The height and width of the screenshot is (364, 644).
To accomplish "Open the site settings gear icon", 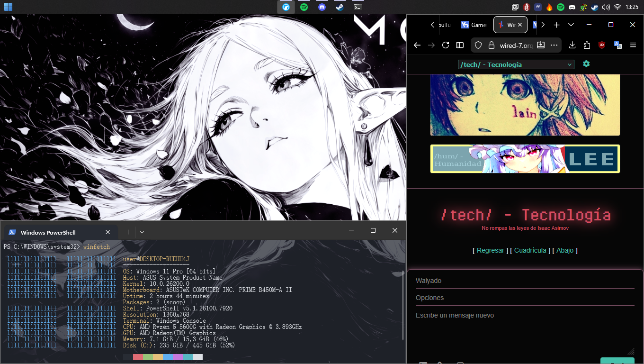I will tap(586, 64).
